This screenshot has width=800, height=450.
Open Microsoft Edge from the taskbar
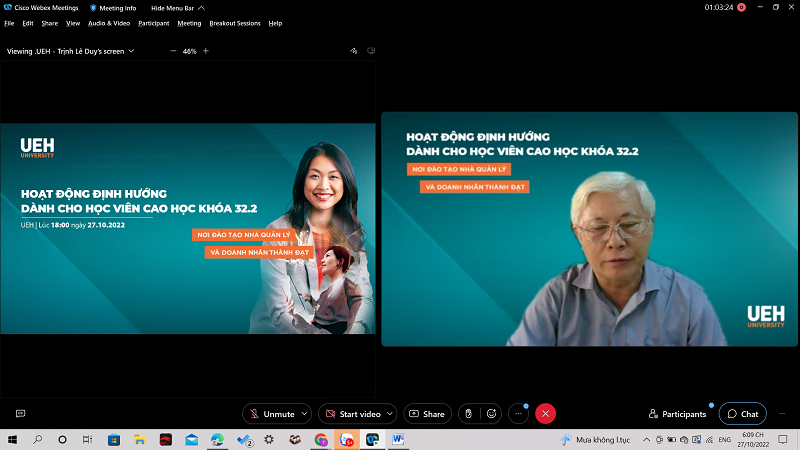click(x=217, y=440)
